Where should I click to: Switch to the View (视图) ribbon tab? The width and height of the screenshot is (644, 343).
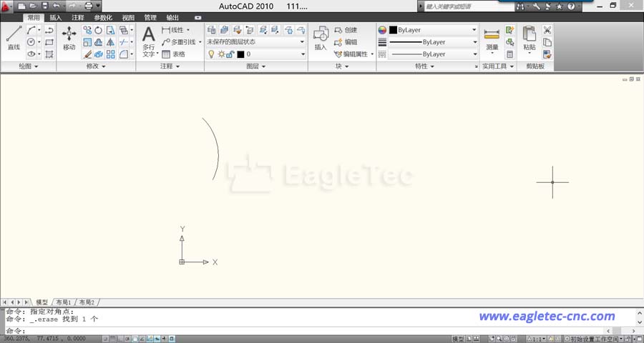click(x=128, y=18)
